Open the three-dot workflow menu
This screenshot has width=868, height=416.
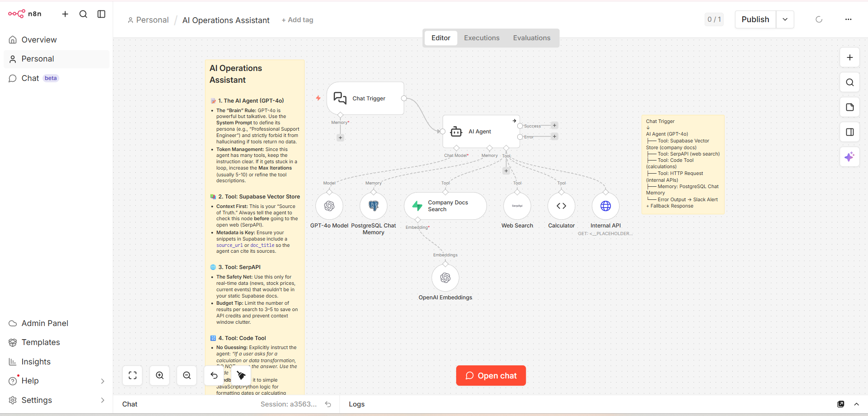click(x=848, y=19)
